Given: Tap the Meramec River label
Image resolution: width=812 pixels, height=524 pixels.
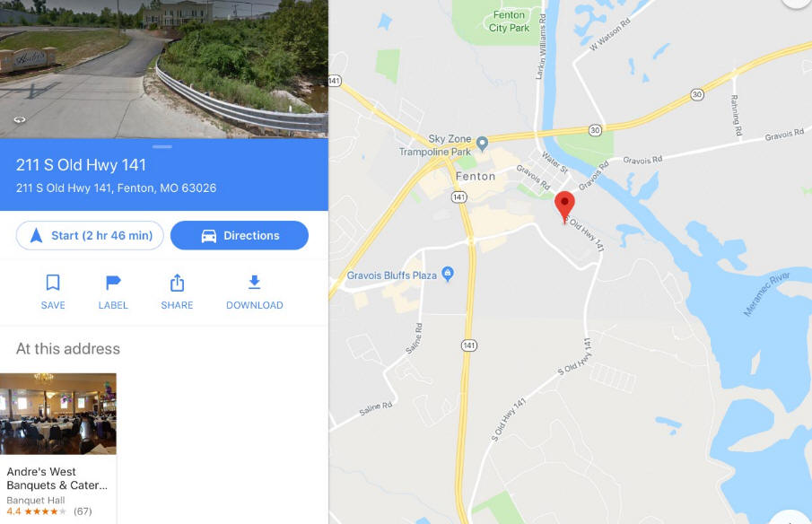Looking at the screenshot, I should click(766, 293).
